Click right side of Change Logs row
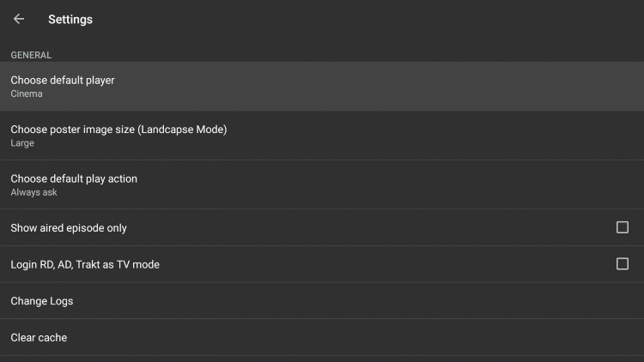 (x=515, y=301)
